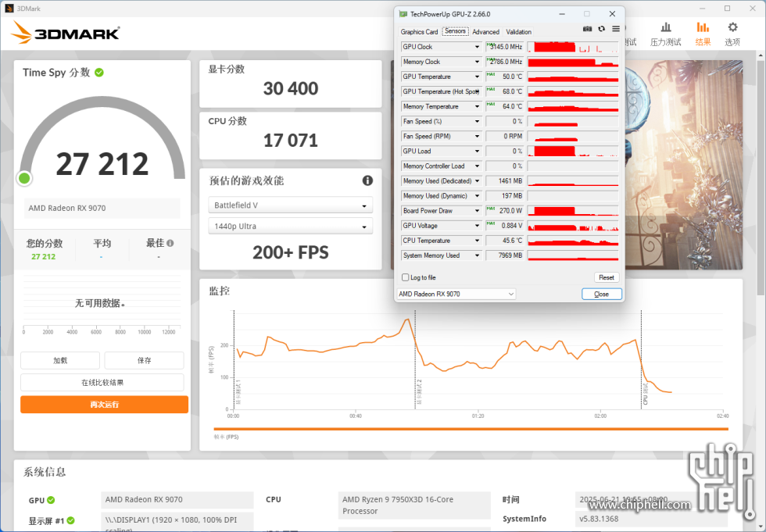Viewport: 766px width, 532px height.
Task: Click the 加载 load button
Action: click(x=60, y=360)
